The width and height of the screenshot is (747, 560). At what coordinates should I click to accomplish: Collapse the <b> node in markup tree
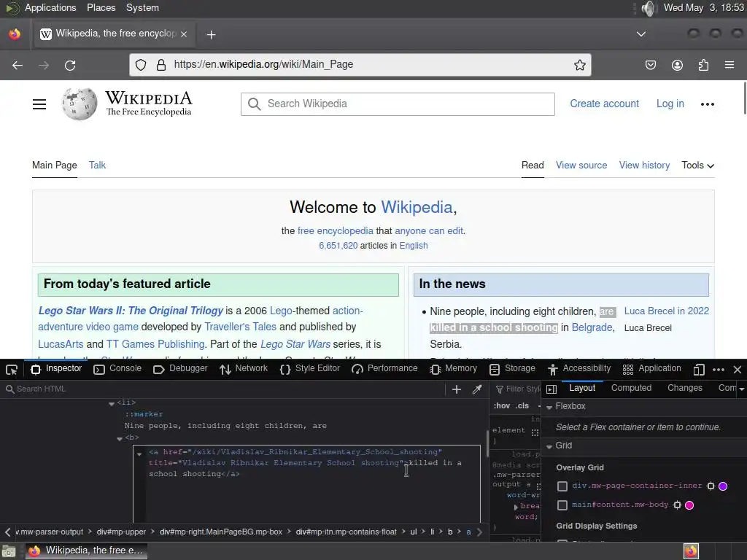120,438
